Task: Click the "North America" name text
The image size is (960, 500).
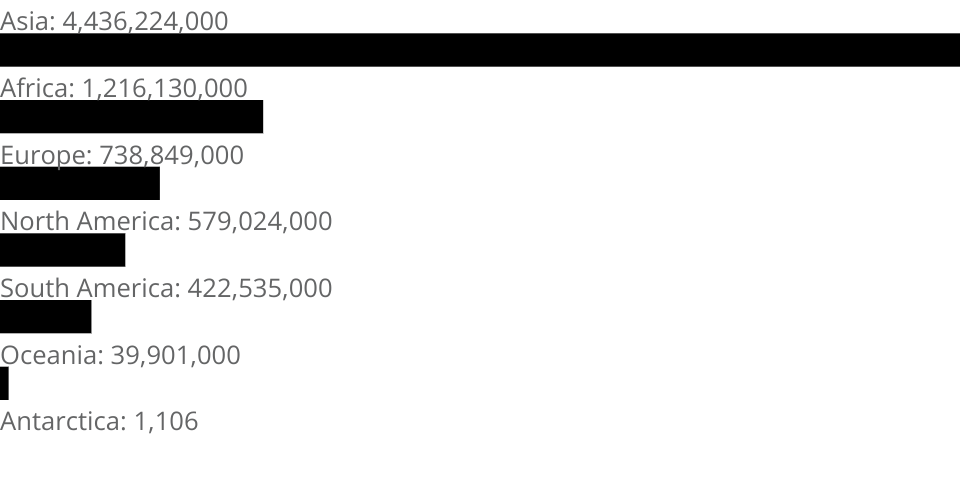Action: 87,221
